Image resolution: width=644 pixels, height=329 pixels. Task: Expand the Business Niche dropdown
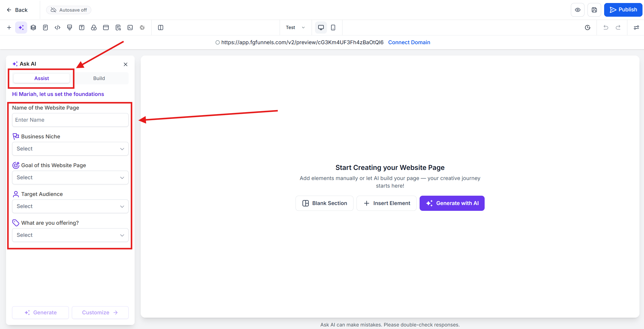pyautogui.click(x=70, y=149)
